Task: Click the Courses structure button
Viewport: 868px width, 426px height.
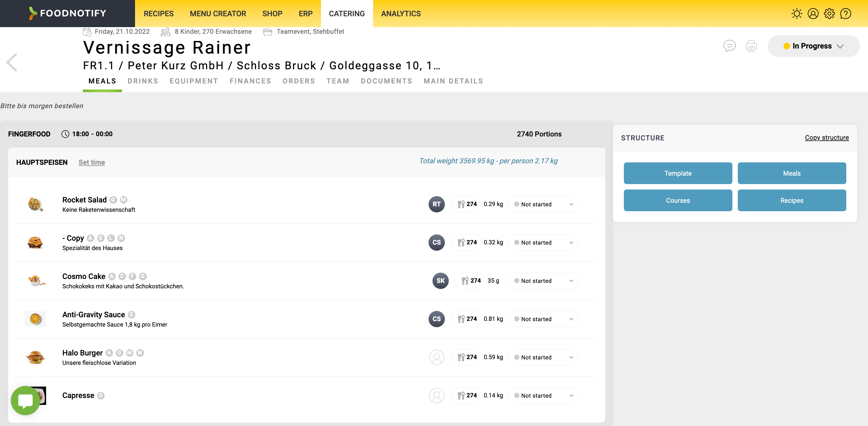Action: click(x=678, y=200)
